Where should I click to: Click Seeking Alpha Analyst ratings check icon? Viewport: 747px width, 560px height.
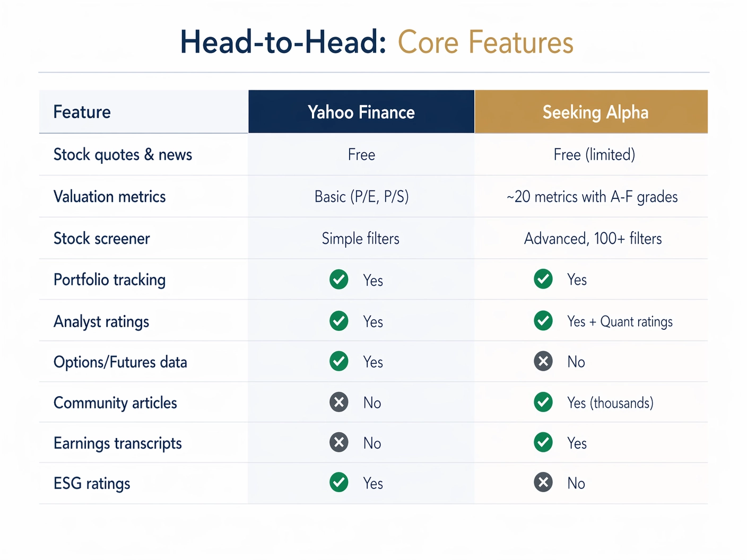coord(543,321)
